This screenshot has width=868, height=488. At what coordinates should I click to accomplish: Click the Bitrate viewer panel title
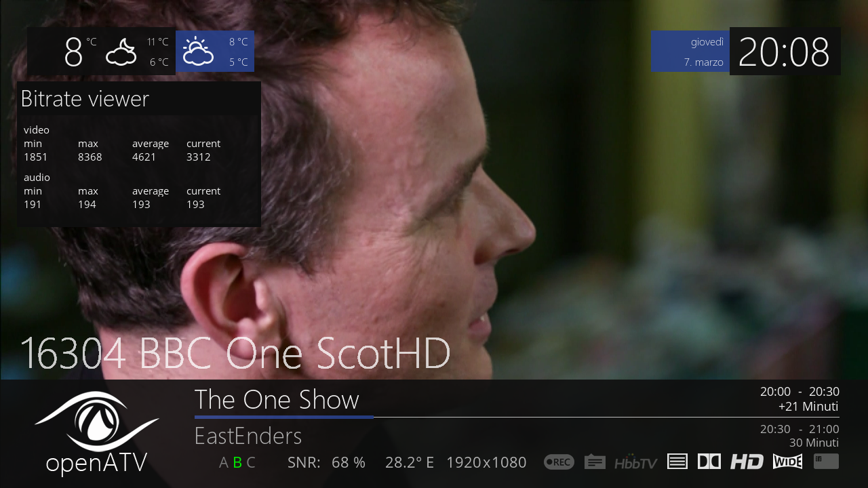click(x=85, y=99)
